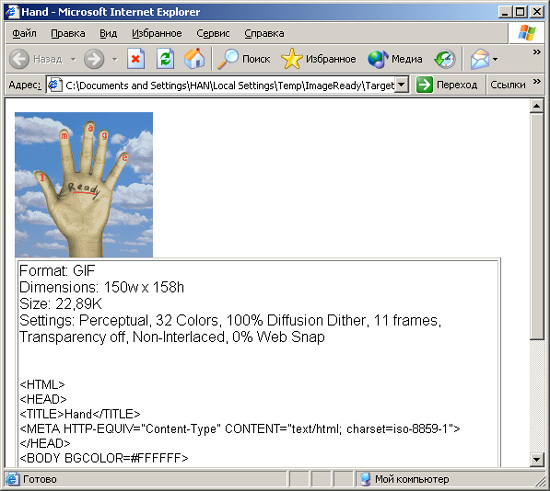This screenshot has width=550, height=491.
Task: Open the Файл menu
Action: click(24, 33)
